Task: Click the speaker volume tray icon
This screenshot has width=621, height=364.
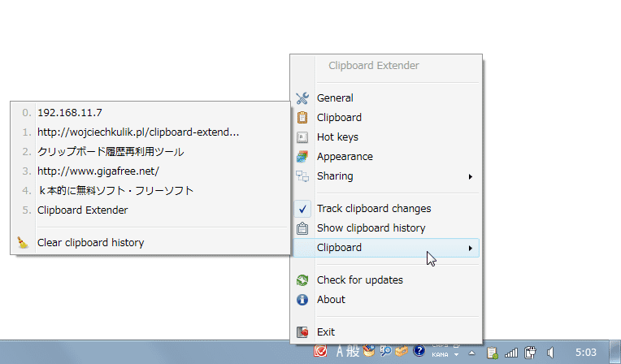Action: (x=550, y=353)
